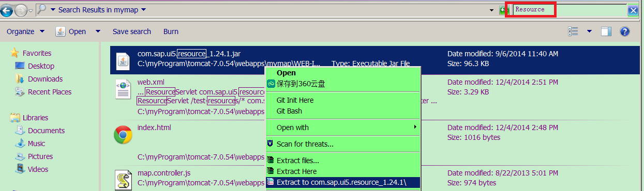Click the green refresh icon

click(x=504, y=10)
